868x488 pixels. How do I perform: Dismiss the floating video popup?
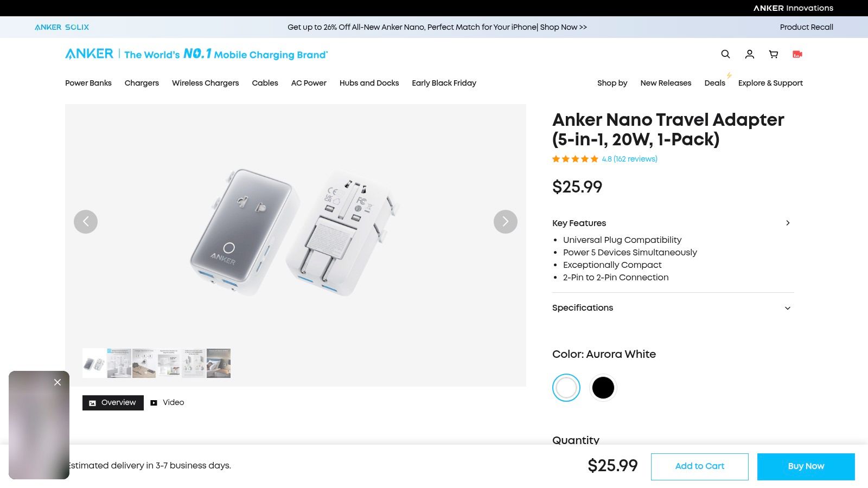coord(57,382)
